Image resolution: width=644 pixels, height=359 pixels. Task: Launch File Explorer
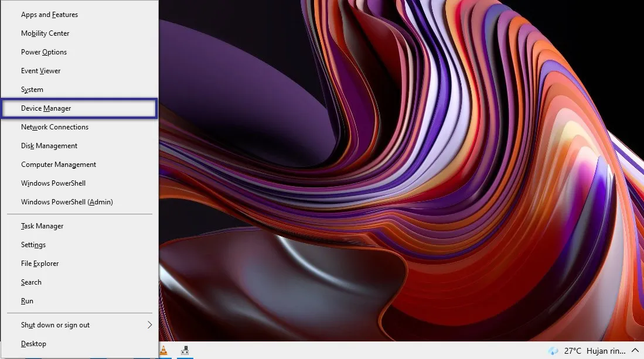40,264
